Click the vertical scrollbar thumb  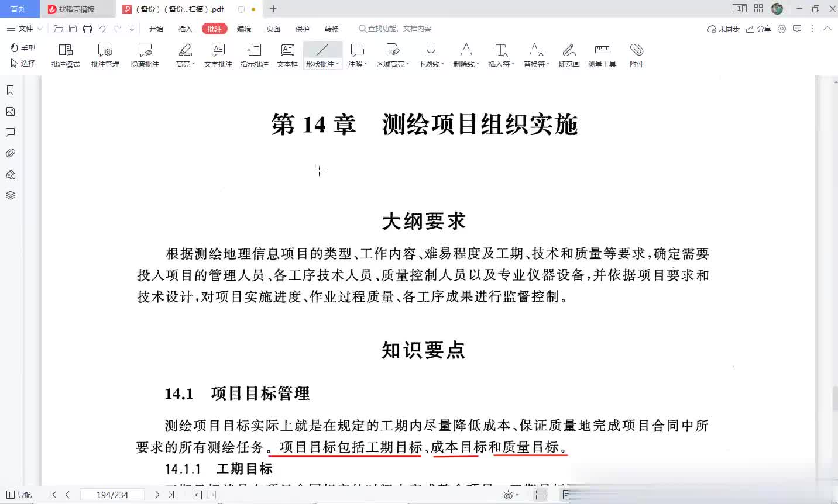click(834, 399)
